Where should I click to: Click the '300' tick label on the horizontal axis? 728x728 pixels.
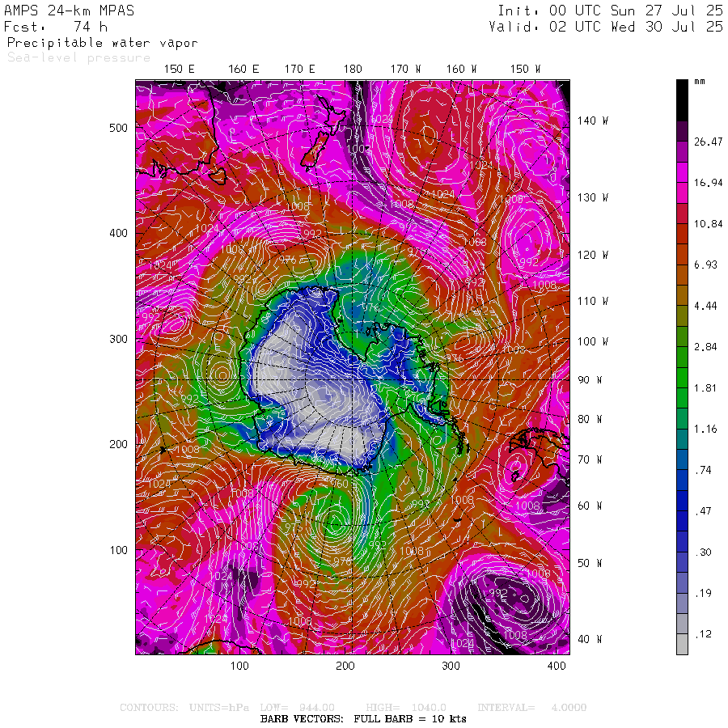pyautogui.click(x=451, y=666)
